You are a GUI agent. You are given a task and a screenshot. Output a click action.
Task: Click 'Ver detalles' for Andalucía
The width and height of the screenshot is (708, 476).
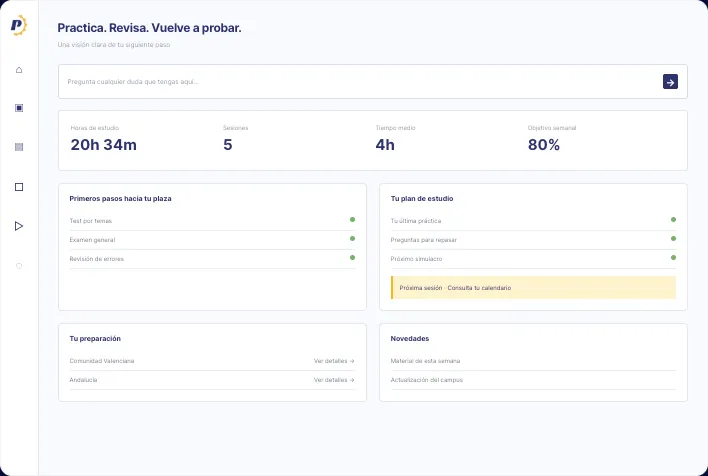click(334, 380)
